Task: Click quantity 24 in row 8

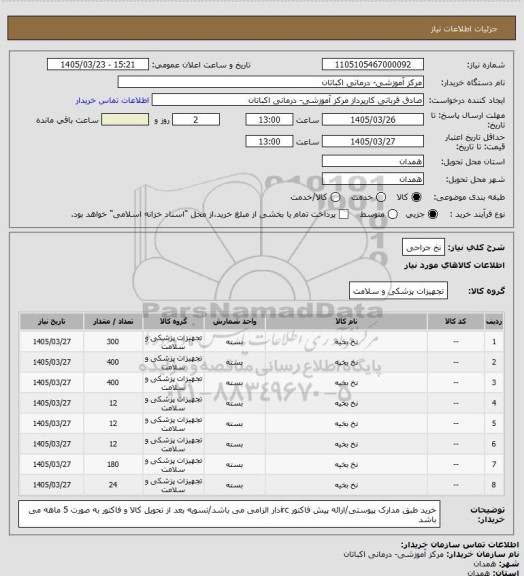Action: (113, 485)
